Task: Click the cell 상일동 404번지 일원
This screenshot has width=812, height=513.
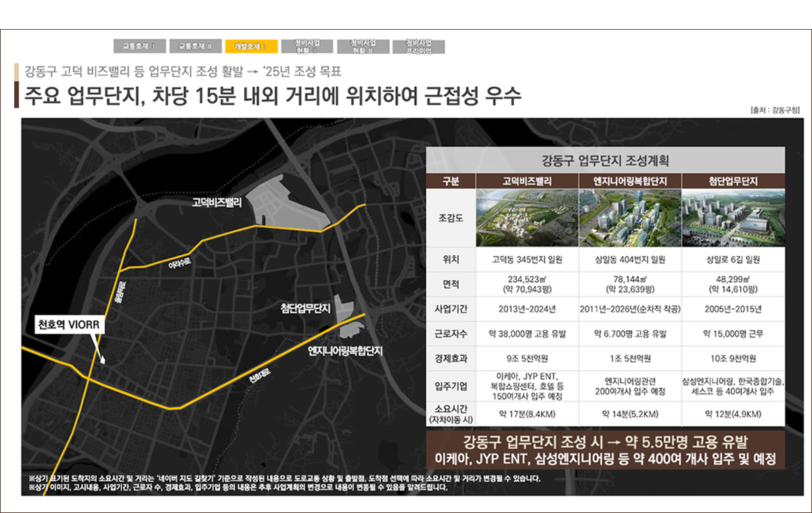Action: point(631,259)
